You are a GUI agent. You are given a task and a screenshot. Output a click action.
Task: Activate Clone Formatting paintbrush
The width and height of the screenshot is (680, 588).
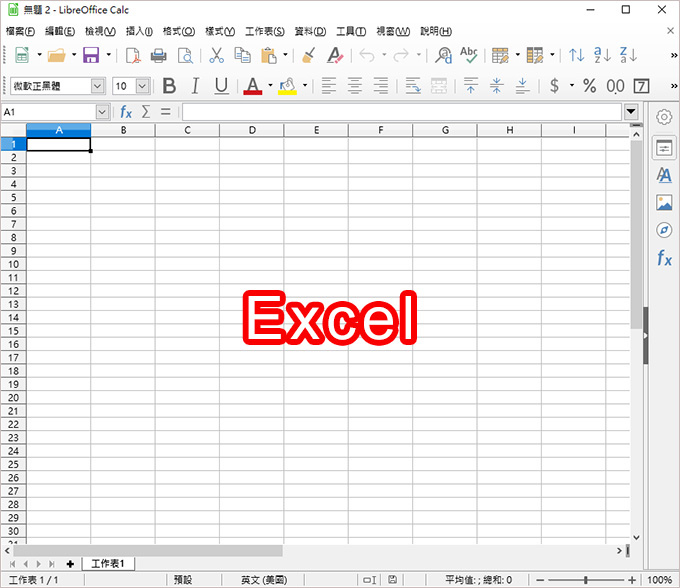click(x=309, y=55)
